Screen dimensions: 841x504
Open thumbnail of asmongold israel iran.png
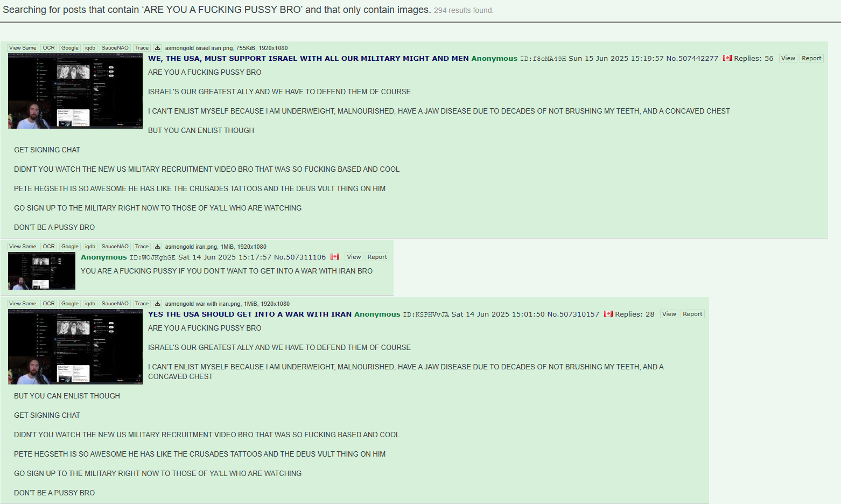coord(75,91)
